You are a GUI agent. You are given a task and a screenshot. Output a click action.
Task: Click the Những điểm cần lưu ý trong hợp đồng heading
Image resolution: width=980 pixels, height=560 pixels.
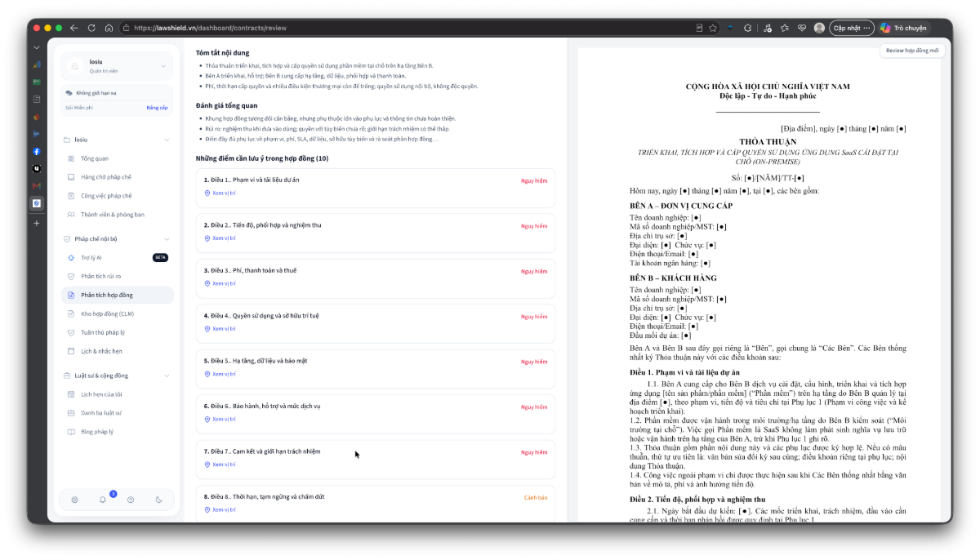pos(262,158)
